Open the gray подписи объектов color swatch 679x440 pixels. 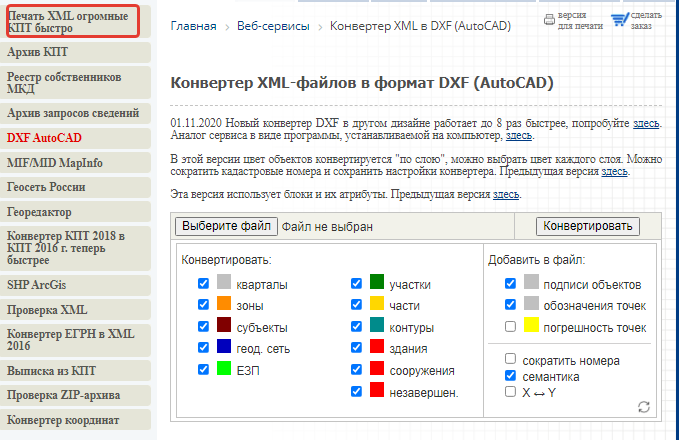(531, 281)
